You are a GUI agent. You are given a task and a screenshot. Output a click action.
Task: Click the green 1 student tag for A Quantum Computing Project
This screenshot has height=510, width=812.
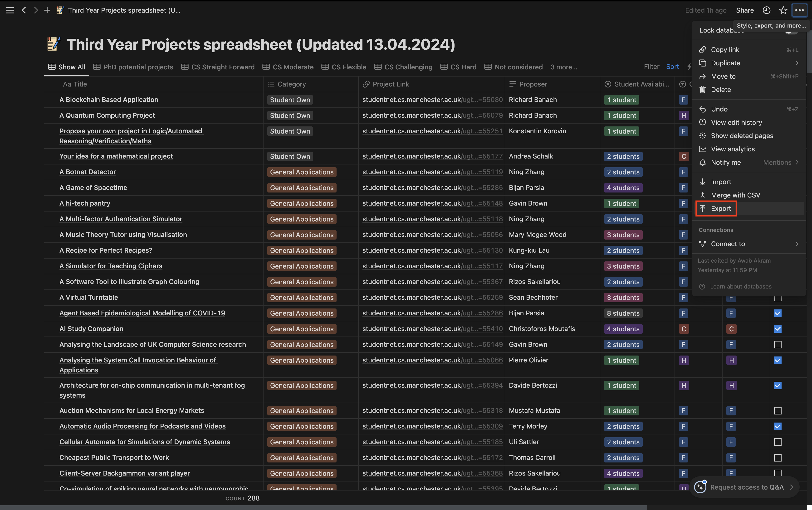click(621, 115)
